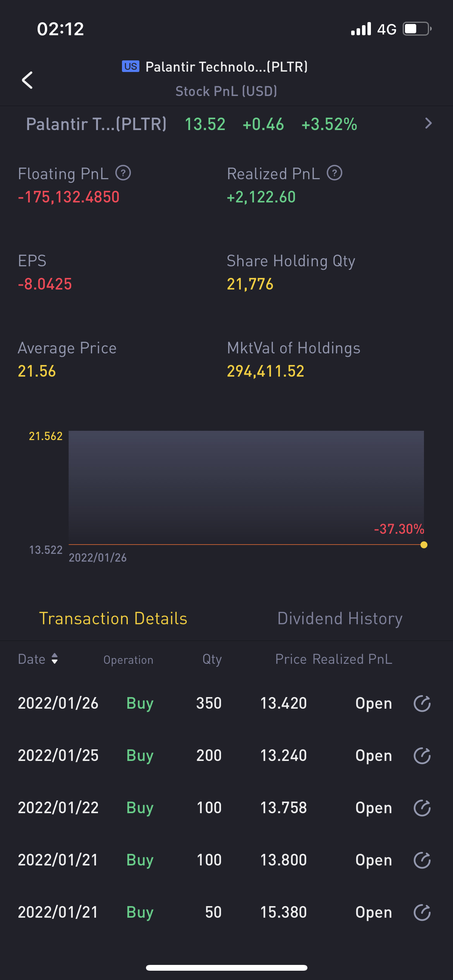Tap share icon for 15.380 buy row
Image resolution: width=453 pixels, height=980 pixels.
422,912
